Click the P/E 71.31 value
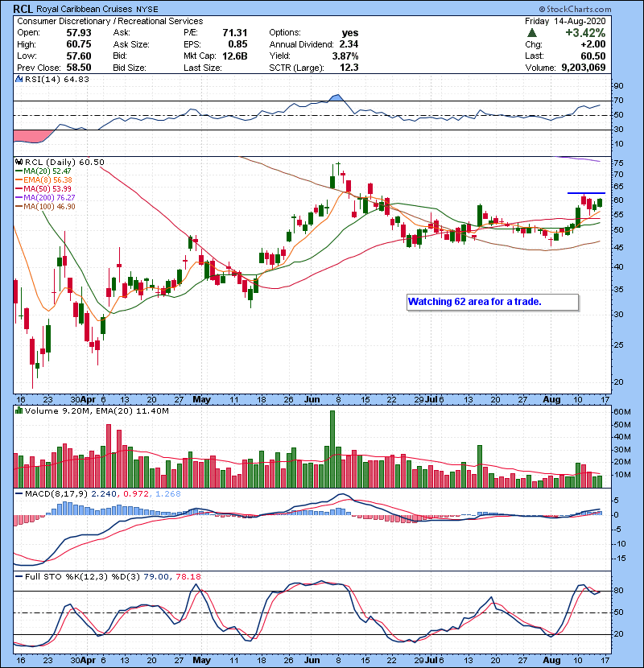The width and height of the screenshot is (644, 668). tap(235, 33)
